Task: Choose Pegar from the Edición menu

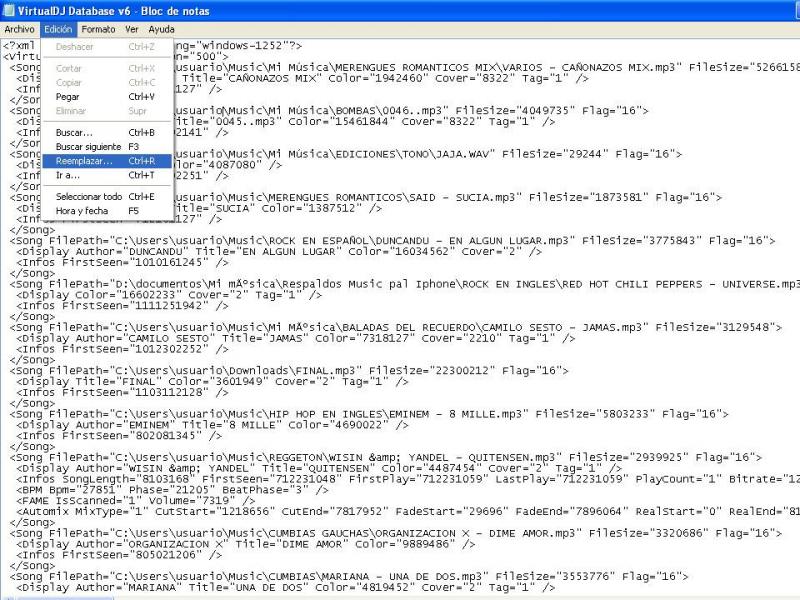Action: [107, 97]
